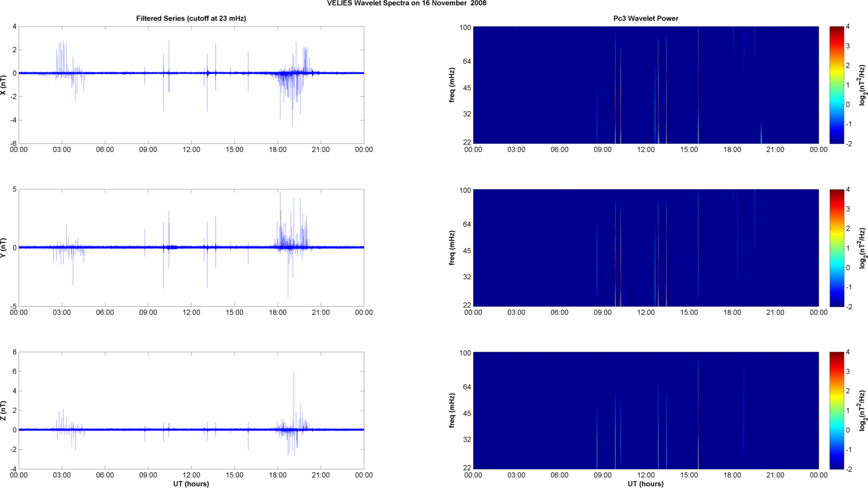Click the 'log2(nT²/Hz)' label beside the bottom color bar
Viewport: 868px width, 488px height.
click(x=862, y=411)
